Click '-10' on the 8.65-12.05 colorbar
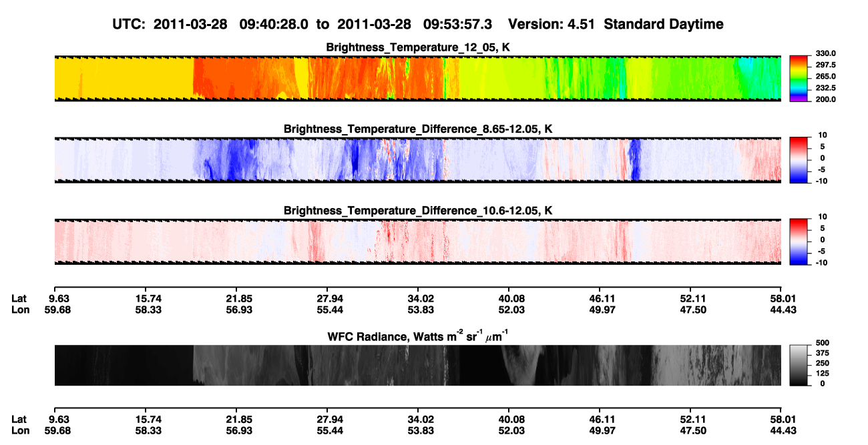 (x=822, y=181)
